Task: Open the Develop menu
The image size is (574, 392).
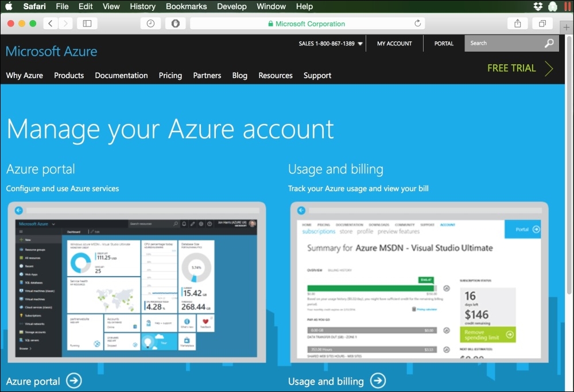Action: click(x=232, y=6)
